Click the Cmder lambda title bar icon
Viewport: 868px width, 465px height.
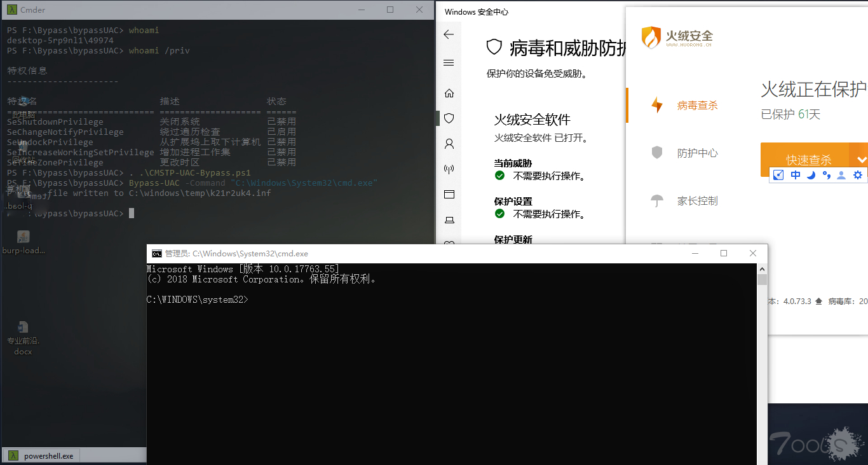tap(11, 10)
